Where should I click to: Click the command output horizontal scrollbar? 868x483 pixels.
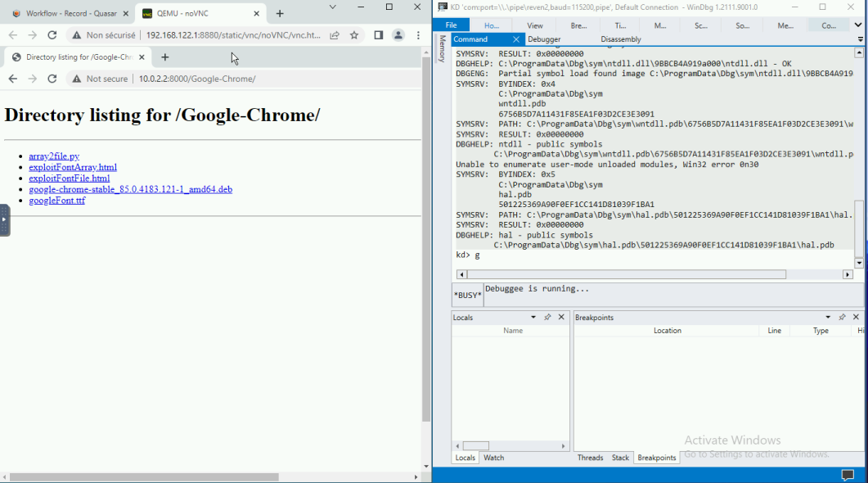point(627,275)
